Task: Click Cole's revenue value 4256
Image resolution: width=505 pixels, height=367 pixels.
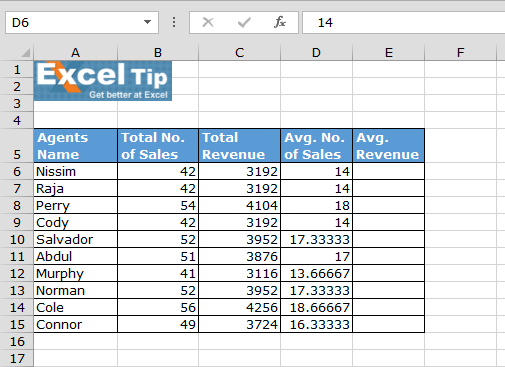Action: coord(240,307)
